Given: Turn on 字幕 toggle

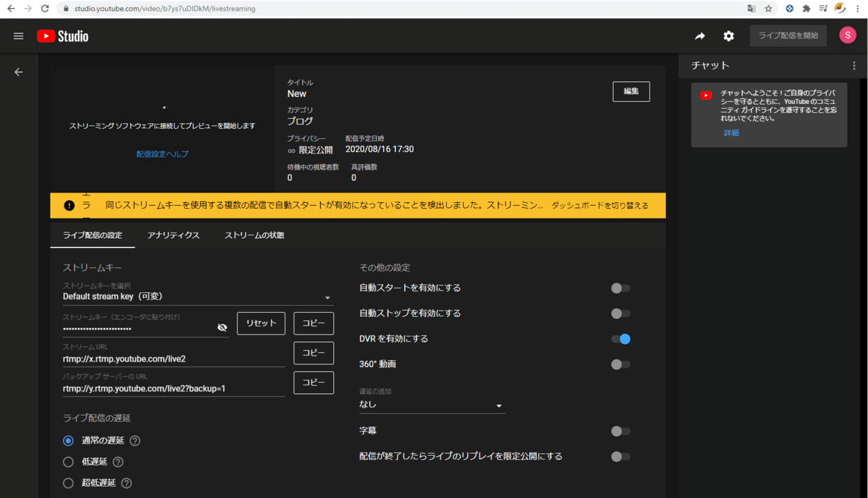Looking at the screenshot, I should [x=620, y=431].
